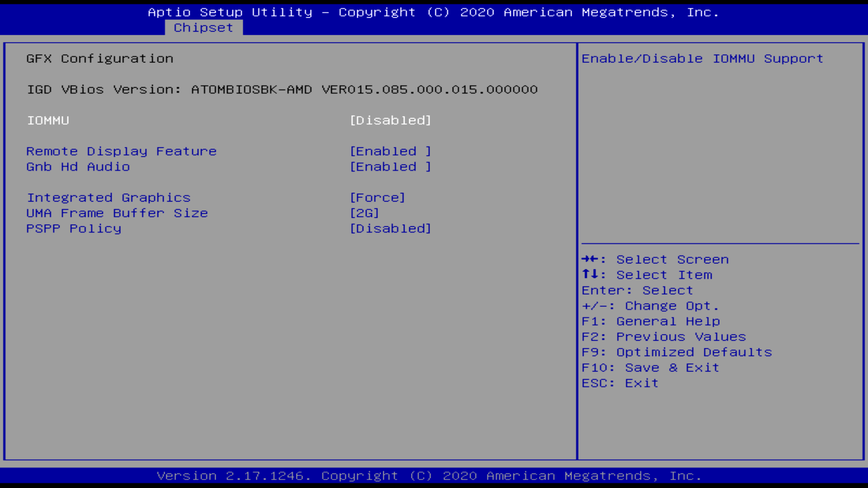Click F1: General Help hint
This screenshot has width=868, height=488.
tap(651, 321)
